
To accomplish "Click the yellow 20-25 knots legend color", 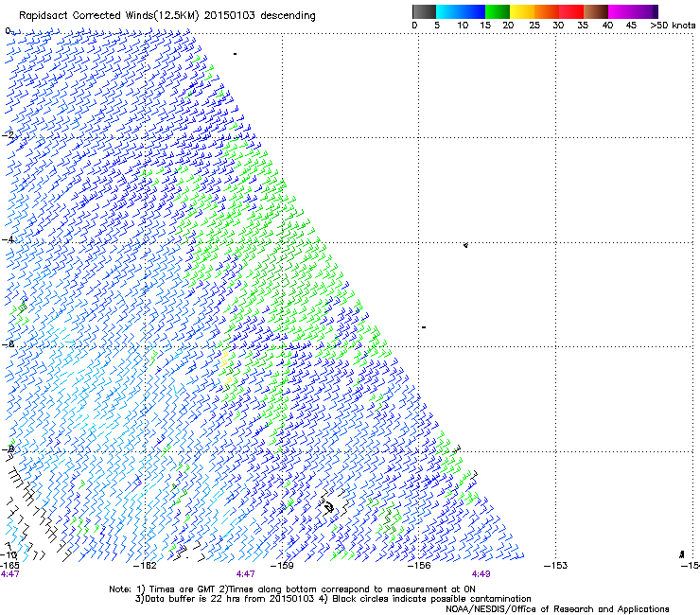I will pos(522,11).
